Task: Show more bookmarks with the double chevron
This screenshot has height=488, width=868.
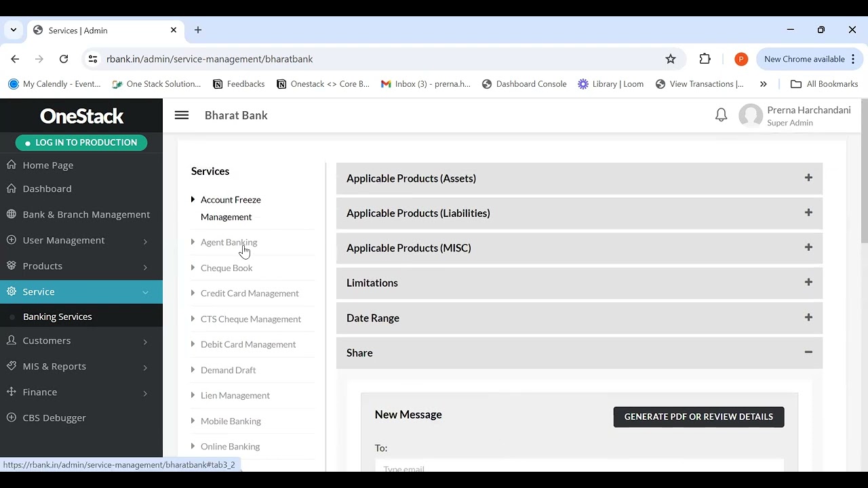Action: [x=764, y=84]
